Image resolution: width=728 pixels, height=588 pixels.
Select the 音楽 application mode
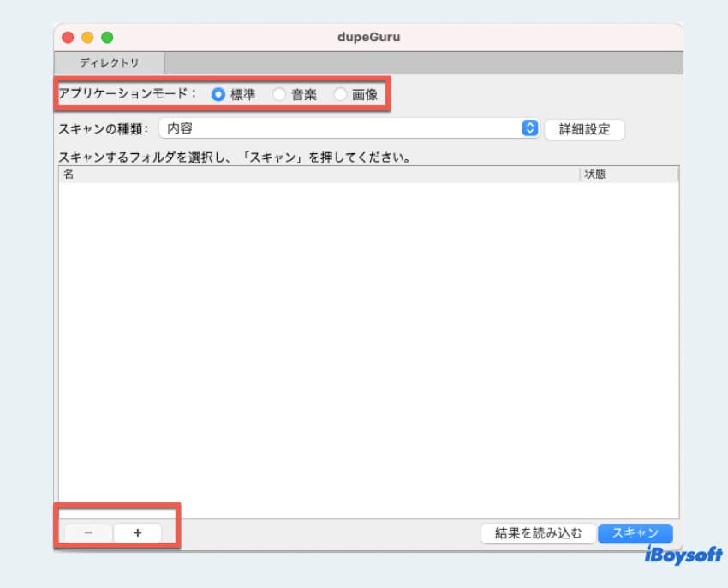pyautogui.click(x=279, y=95)
